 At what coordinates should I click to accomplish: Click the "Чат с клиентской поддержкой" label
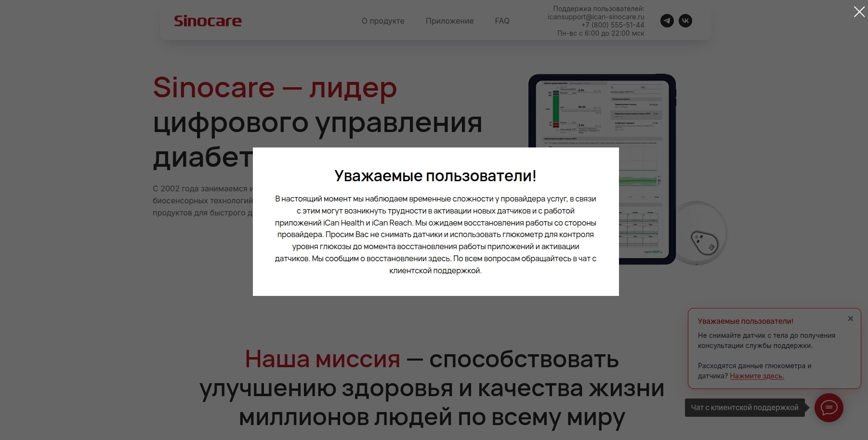[745, 408]
